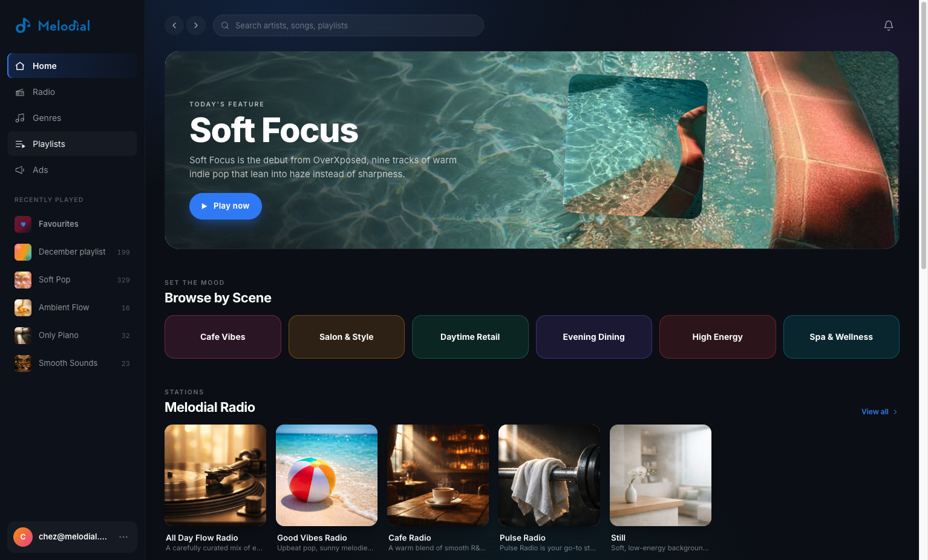Select High Energy scene
Viewport: 928px width, 560px height.
tap(717, 337)
